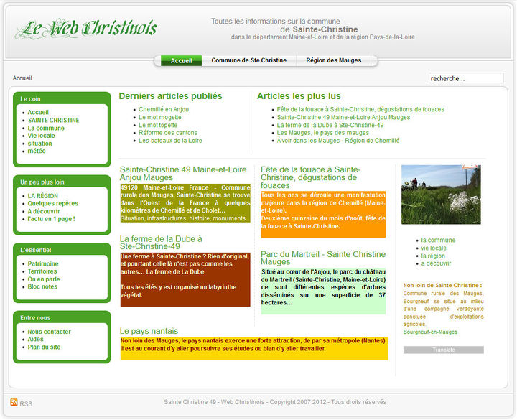Click the Parc du Martreil article title
Image resolution: width=517 pixels, height=420 pixels.
323,258
